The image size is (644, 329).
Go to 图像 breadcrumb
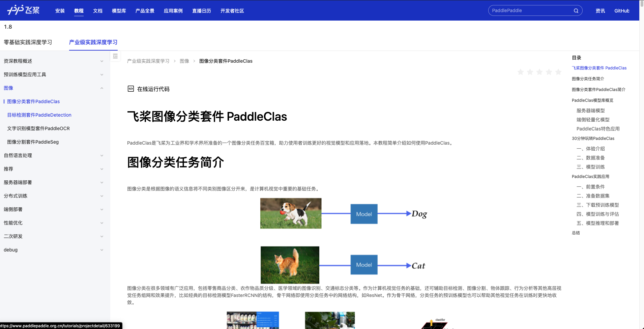[x=184, y=61]
